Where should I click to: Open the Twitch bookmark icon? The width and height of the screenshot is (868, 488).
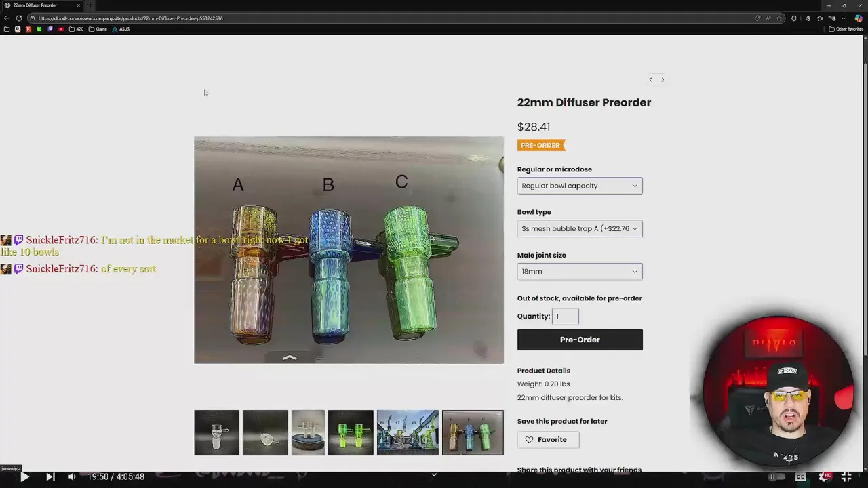(x=50, y=29)
